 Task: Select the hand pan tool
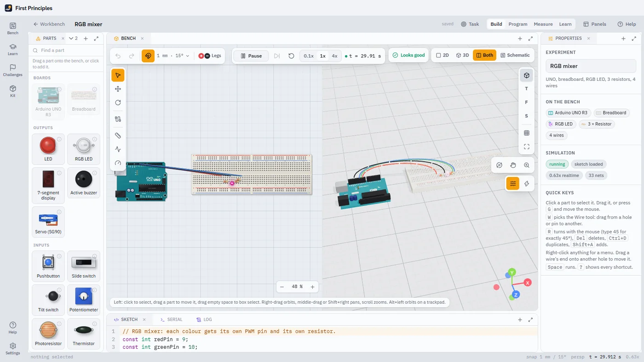[x=513, y=165]
